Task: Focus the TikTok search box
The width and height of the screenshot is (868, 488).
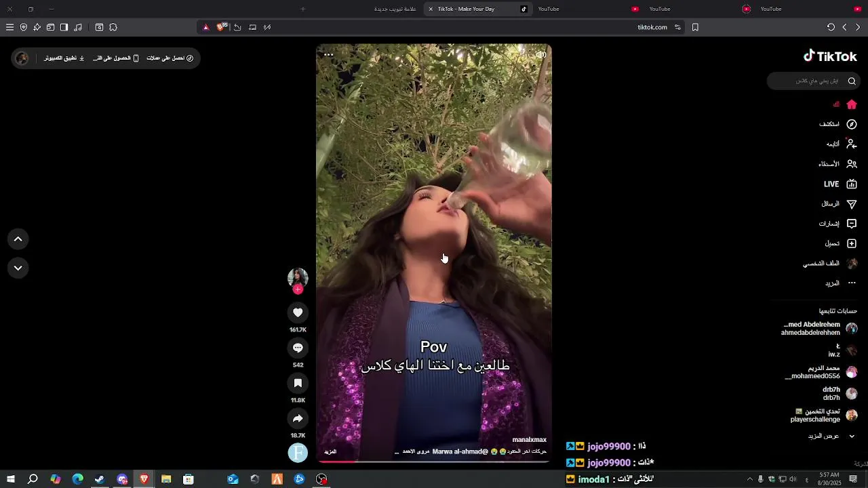Action: (x=812, y=81)
